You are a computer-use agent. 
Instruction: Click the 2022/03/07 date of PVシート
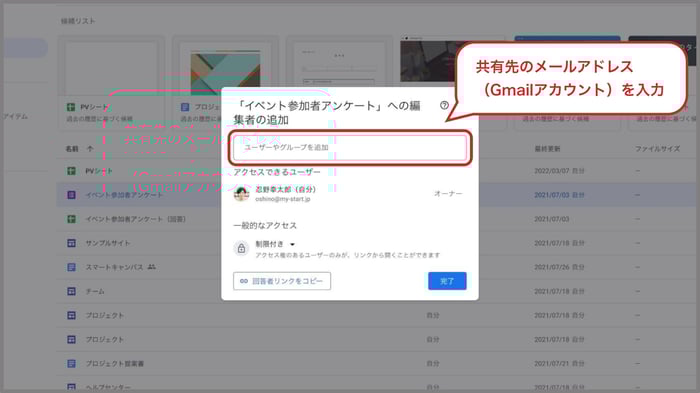click(553, 171)
